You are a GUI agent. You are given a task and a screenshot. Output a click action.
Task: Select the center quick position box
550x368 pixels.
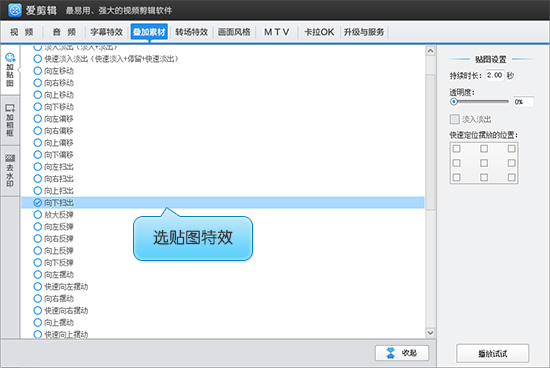click(484, 163)
